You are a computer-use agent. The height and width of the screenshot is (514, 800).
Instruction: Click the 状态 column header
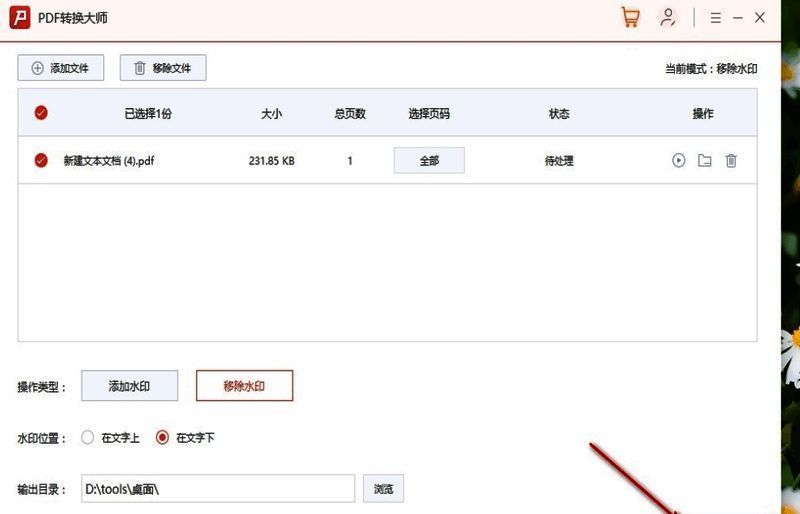point(559,113)
